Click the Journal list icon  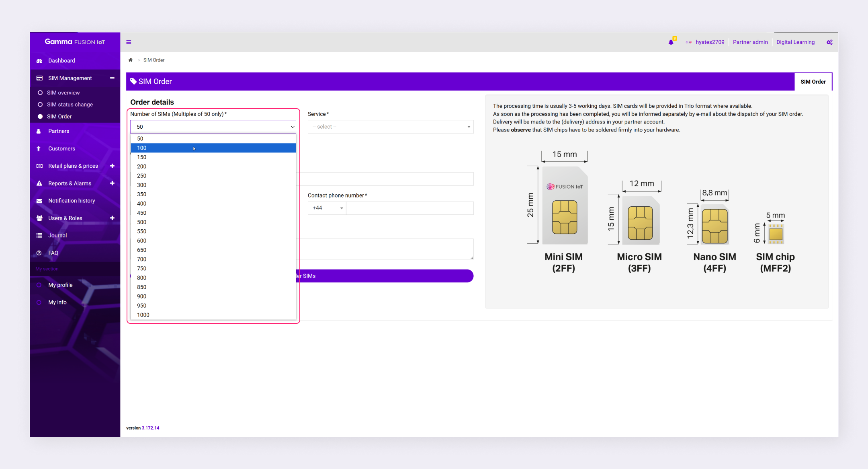(39, 235)
